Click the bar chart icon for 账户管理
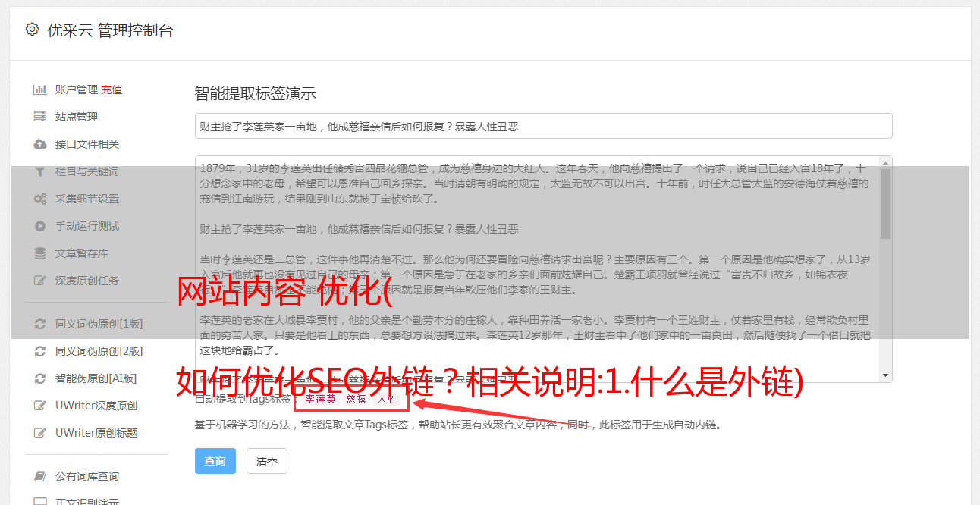 click(x=40, y=89)
